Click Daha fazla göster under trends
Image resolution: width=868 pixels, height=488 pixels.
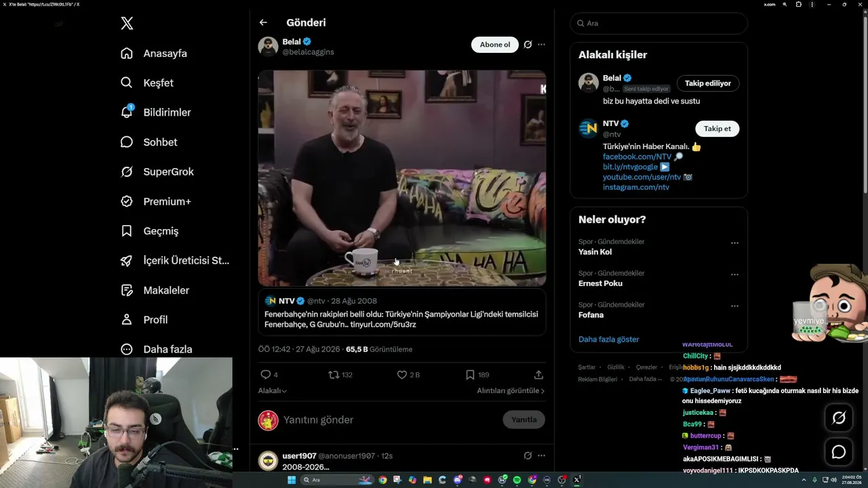[x=609, y=340]
